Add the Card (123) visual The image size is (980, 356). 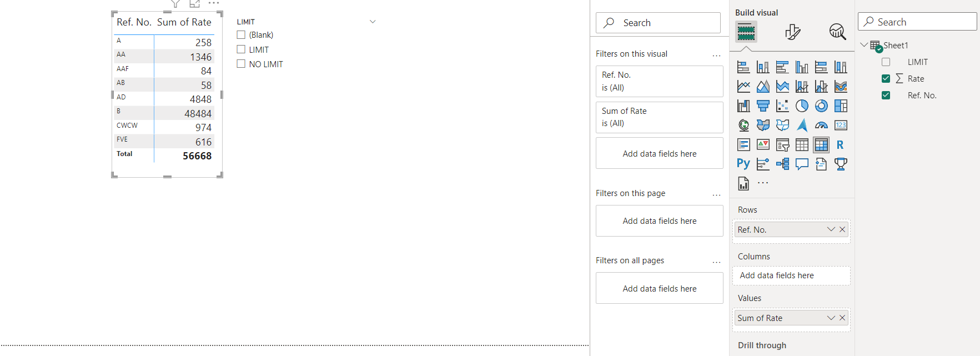pyautogui.click(x=841, y=126)
